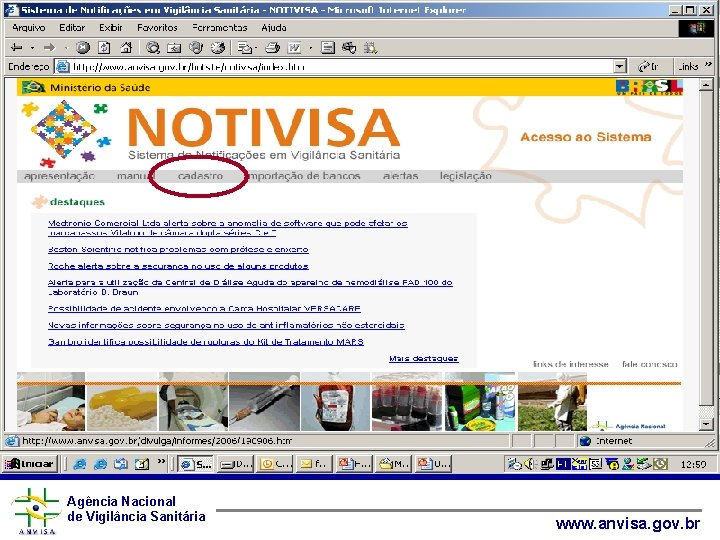Click the cleaning products thumbnail
This screenshot has height=540, width=720.
click(x=480, y=402)
